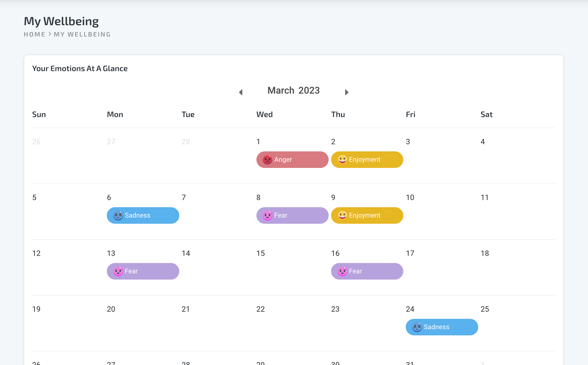Select date 12 in the calendar

(36, 253)
